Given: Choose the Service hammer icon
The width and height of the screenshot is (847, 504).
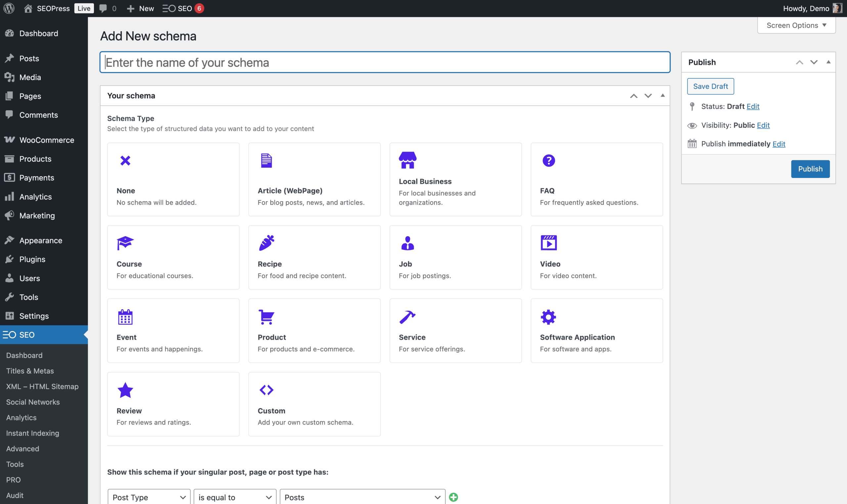Looking at the screenshot, I should click(407, 316).
